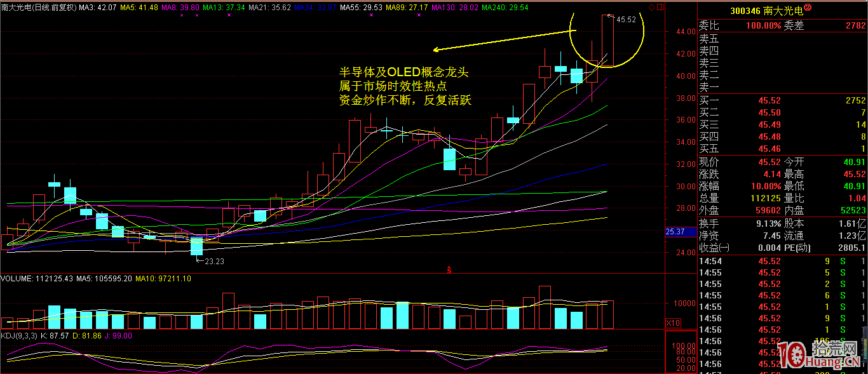Click the 总量 value 112125

(766, 198)
